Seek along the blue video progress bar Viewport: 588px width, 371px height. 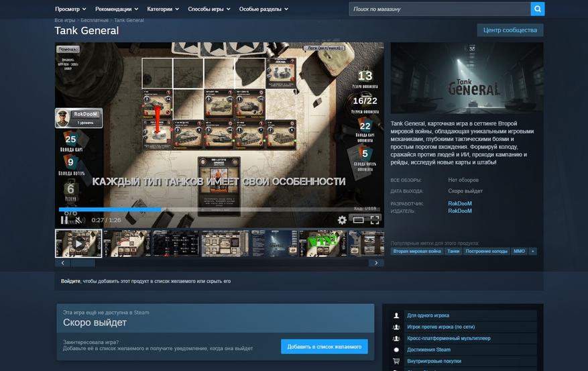pyautogui.click(x=219, y=209)
